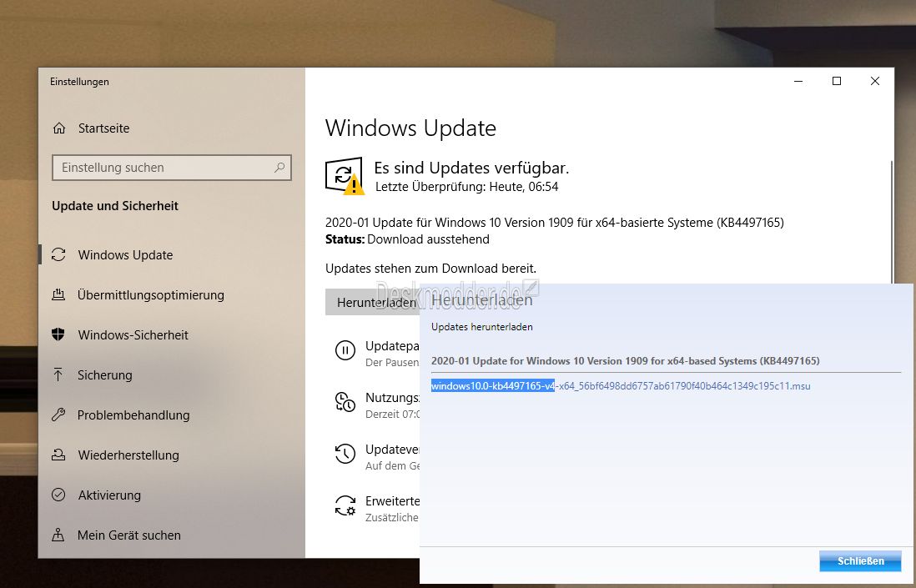Image resolution: width=916 pixels, height=588 pixels.
Task: Click the Herunterladen dialog title
Action: (482, 300)
